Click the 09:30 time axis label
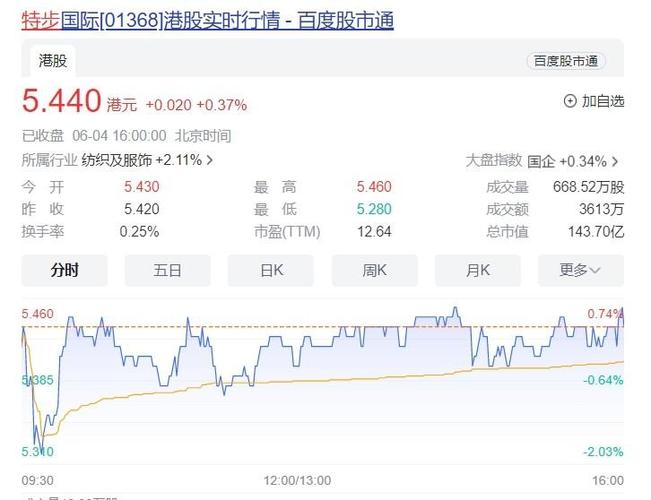 (37, 480)
